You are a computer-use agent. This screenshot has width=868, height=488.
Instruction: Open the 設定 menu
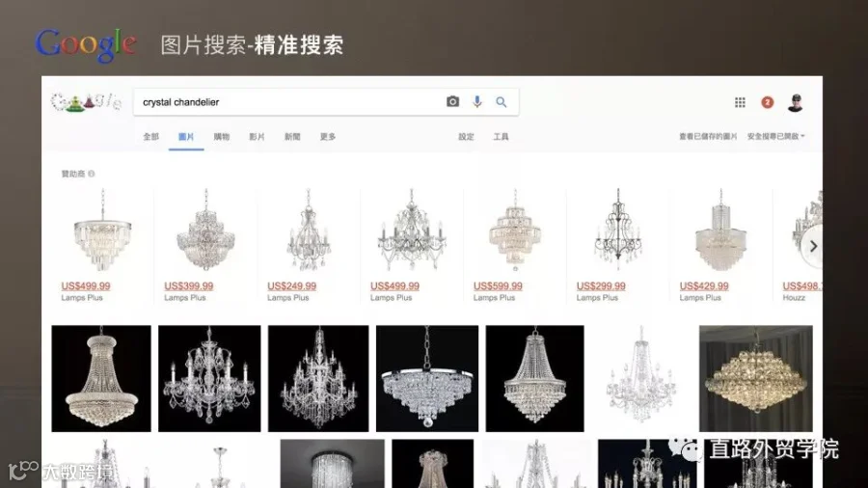pyautogui.click(x=466, y=137)
